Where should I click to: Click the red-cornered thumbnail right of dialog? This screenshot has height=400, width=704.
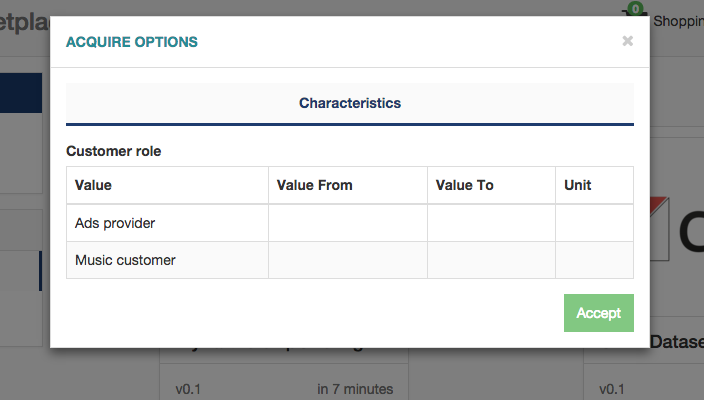tap(659, 229)
